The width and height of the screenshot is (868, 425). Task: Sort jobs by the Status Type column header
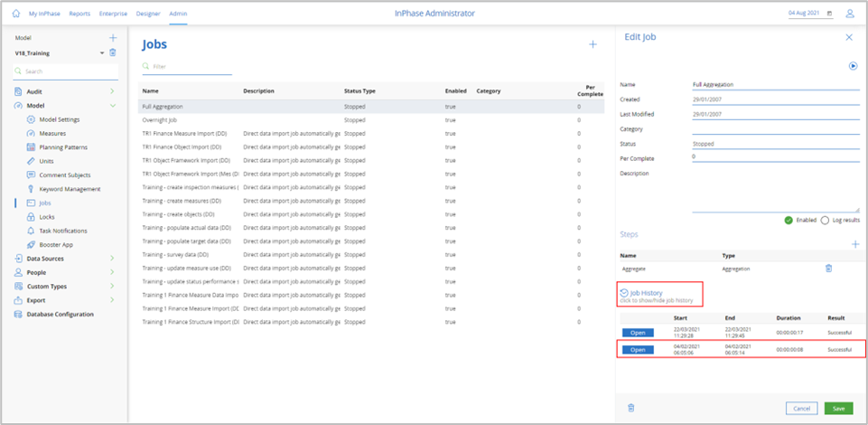click(359, 90)
